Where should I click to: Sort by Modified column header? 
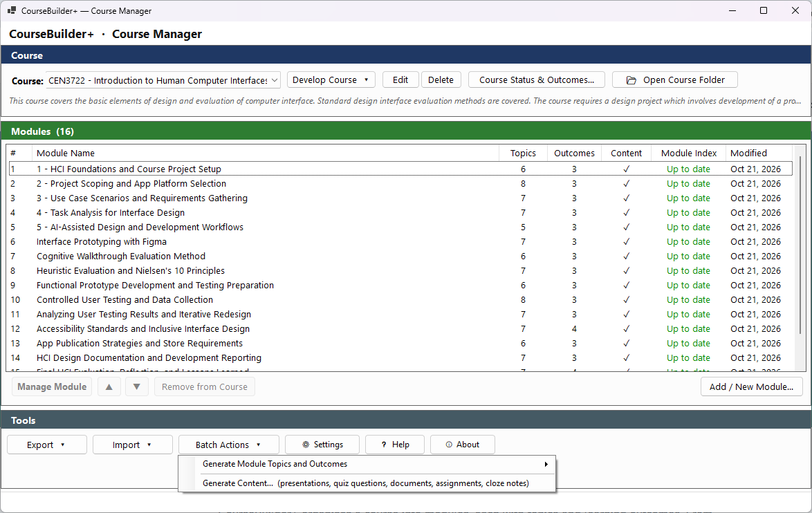coord(759,153)
